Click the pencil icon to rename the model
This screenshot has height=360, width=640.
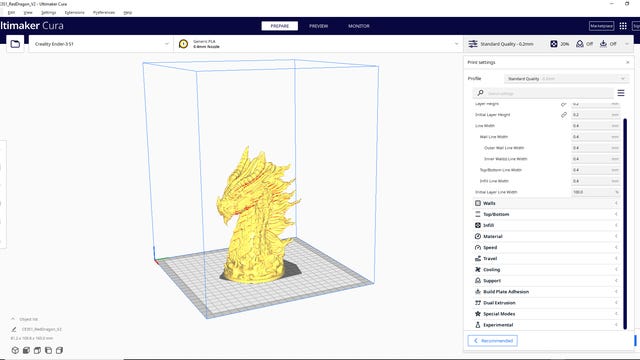[14, 329]
